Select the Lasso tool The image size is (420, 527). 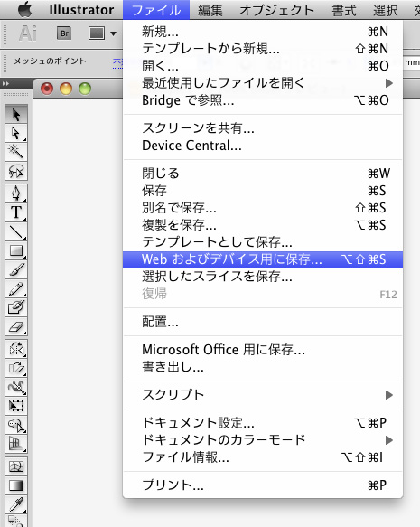[16, 171]
